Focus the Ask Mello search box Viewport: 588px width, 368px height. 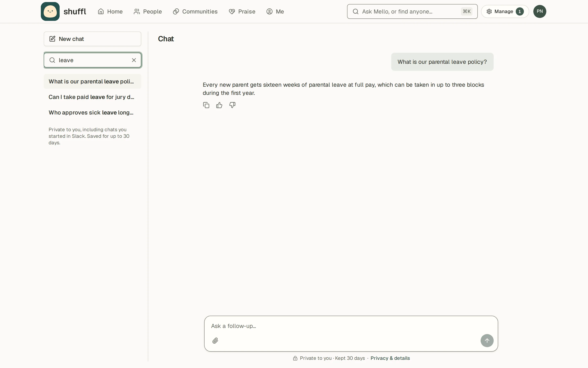(412, 11)
